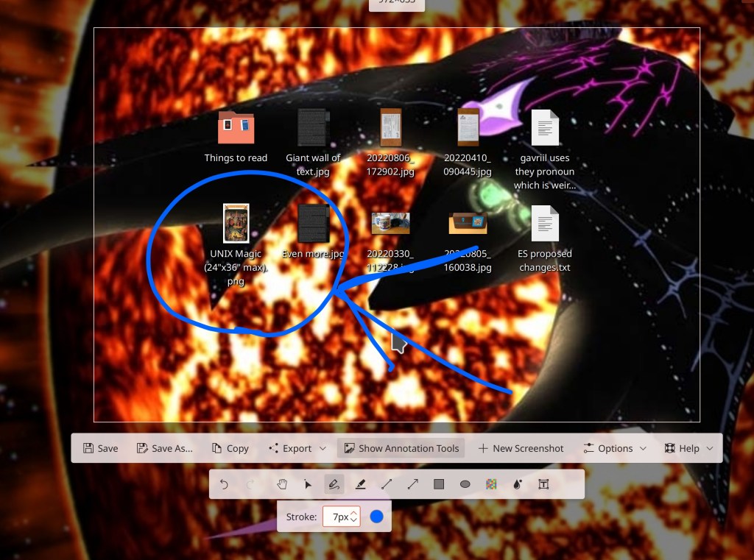The height and width of the screenshot is (560, 754).
Task: Select the arrow-cursor Select tool
Action: point(308,484)
